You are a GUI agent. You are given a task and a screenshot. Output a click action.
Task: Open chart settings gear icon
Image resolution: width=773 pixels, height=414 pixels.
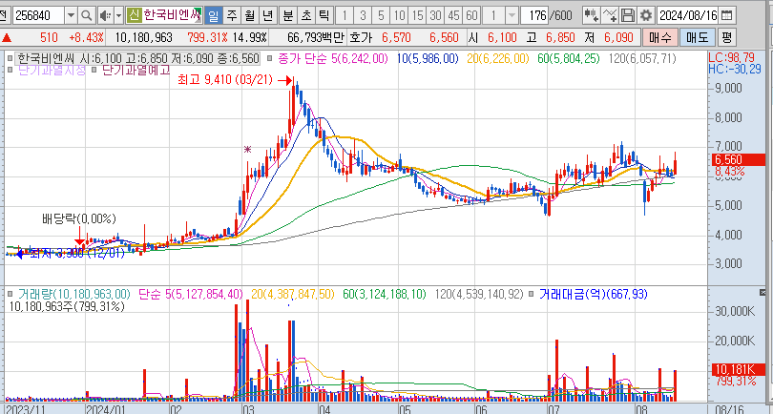645,16
